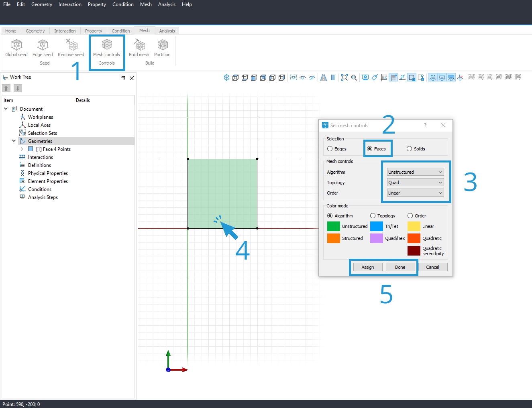The width and height of the screenshot is (532, 408).
Task: Click the Done button
Action: pos(400,267)
